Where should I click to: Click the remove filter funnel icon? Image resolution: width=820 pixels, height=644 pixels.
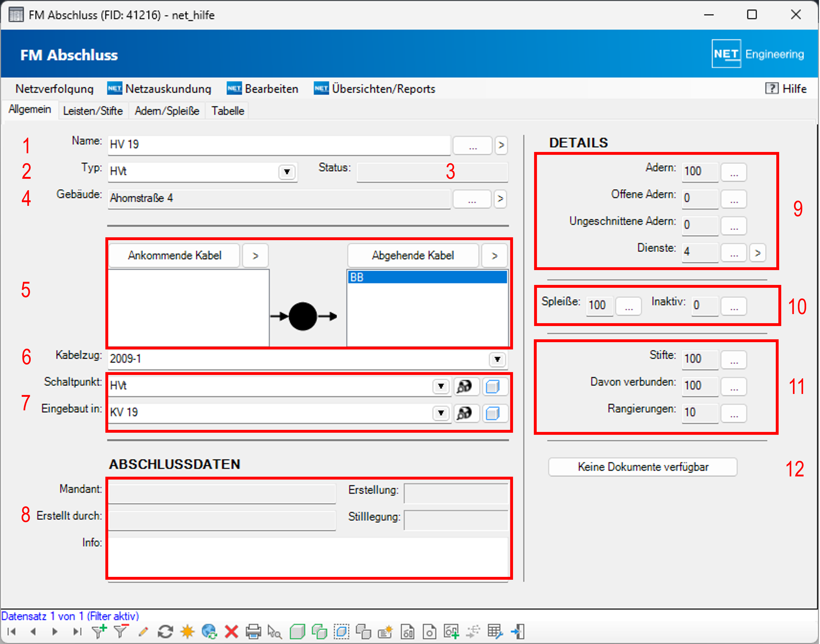[x=121, y=631]
